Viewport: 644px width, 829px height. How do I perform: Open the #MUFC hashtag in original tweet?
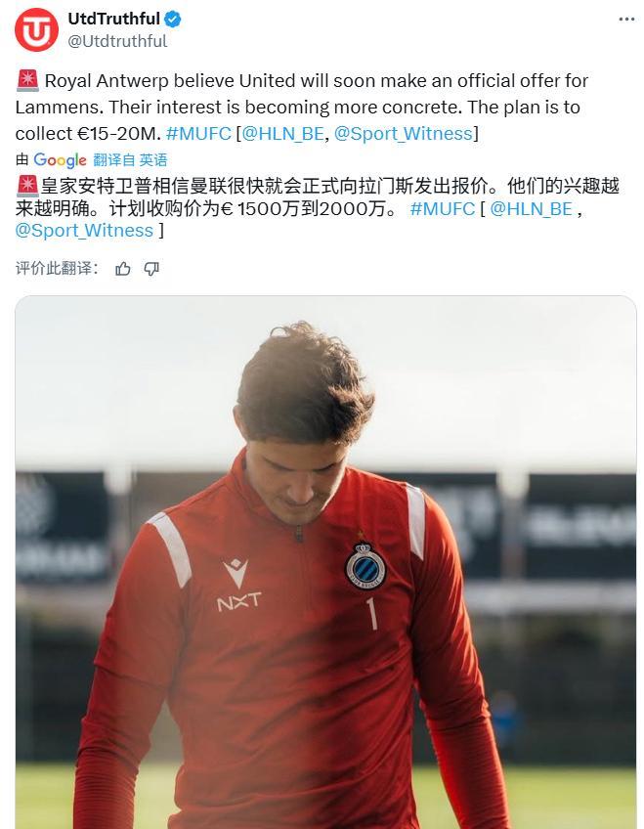tap(198, 133)
